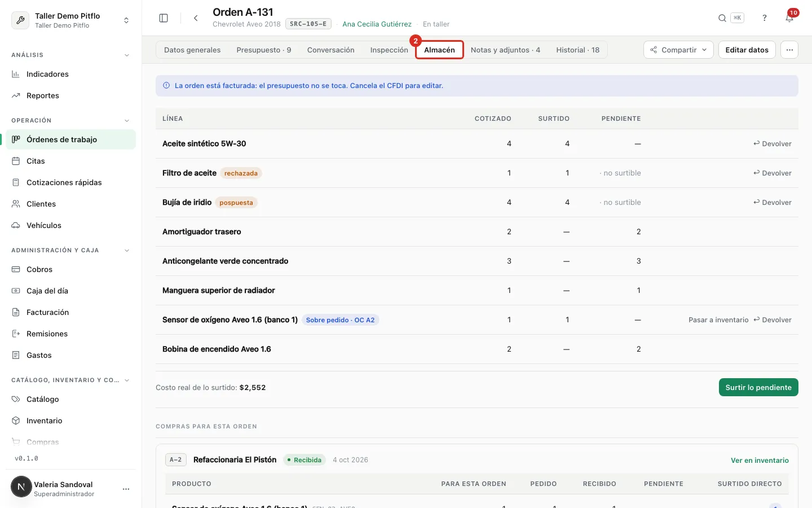Click the Clientes people icon

click(16, 204)
